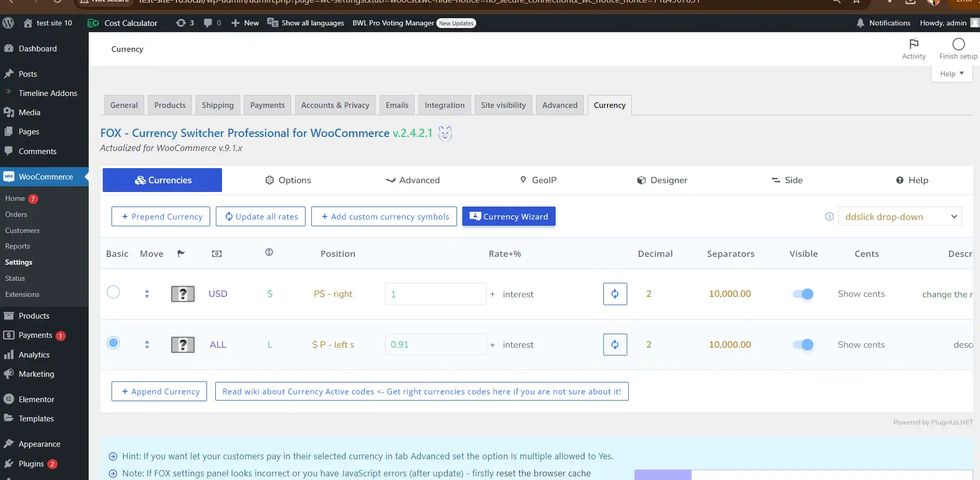Click USD interest field

(518, 294)
